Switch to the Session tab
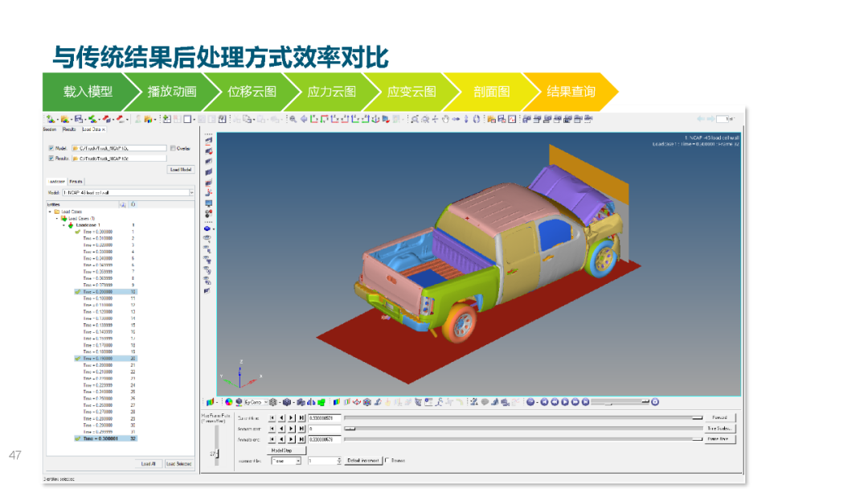Image resolution: width=868 pixels, height=489 pixels. [50, 129]
